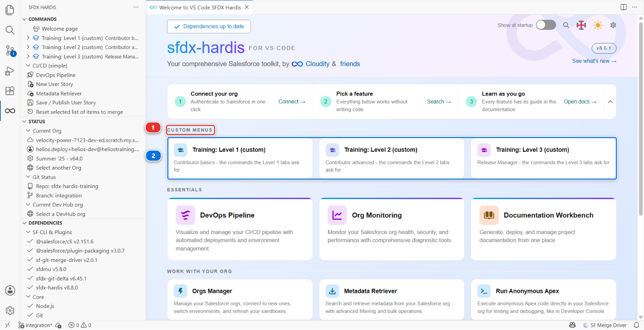Screen dimensions: 644x330
Task: Open Training: Level 1 (custom) card
Action: 240,158
